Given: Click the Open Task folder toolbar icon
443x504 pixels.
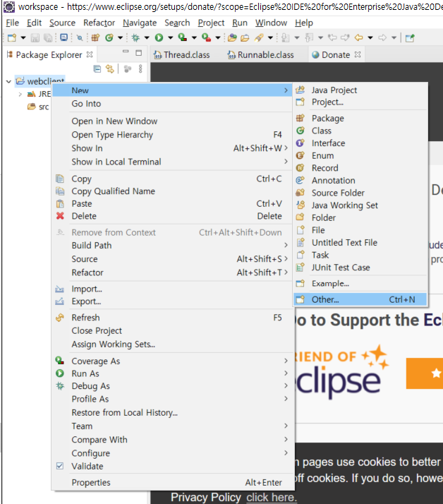Looking at the screenshot, I should pyautogui.click(x=245, y=38).
